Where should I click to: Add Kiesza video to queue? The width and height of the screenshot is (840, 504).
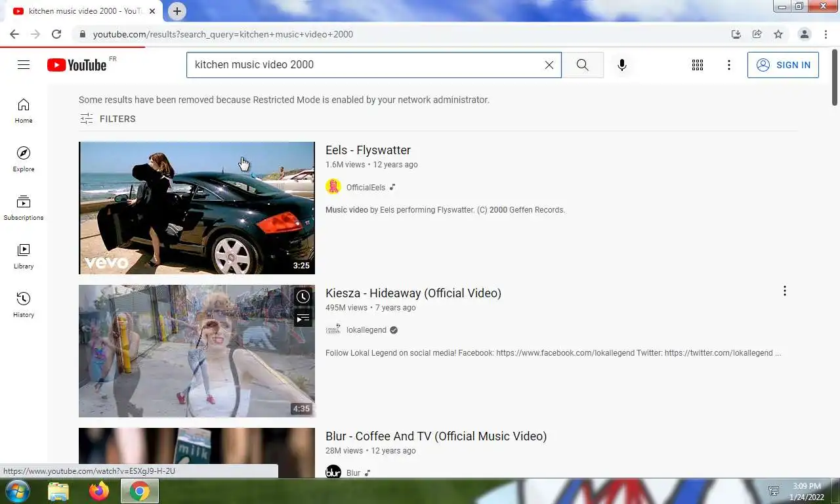point(303,318)
